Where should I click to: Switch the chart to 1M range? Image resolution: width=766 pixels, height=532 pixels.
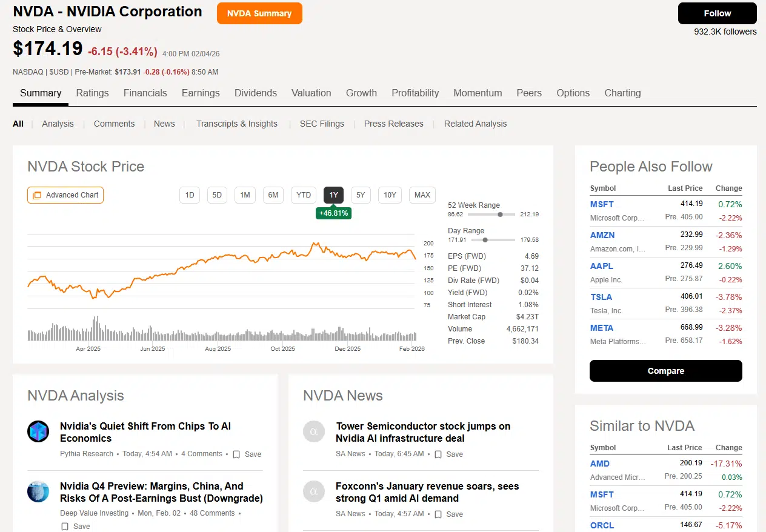click(245, 195)
